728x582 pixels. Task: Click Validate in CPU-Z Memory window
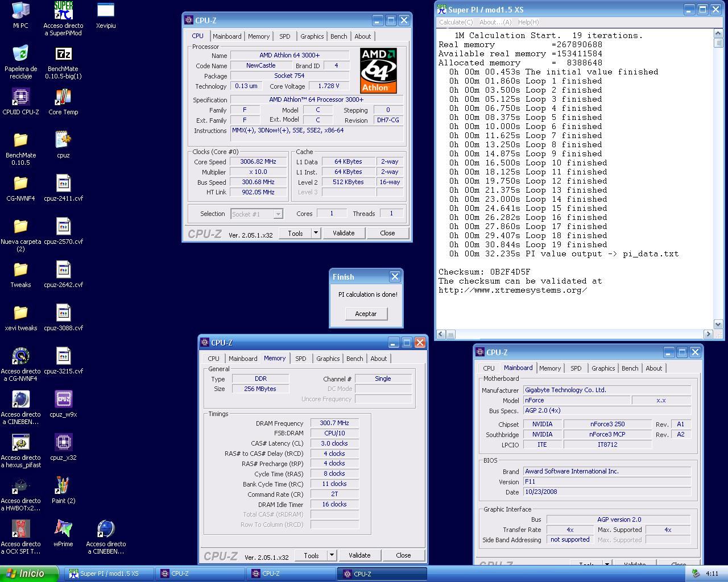(359, 555)
